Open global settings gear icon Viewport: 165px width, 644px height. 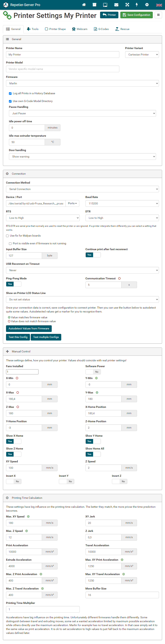[x=147, y=5]
